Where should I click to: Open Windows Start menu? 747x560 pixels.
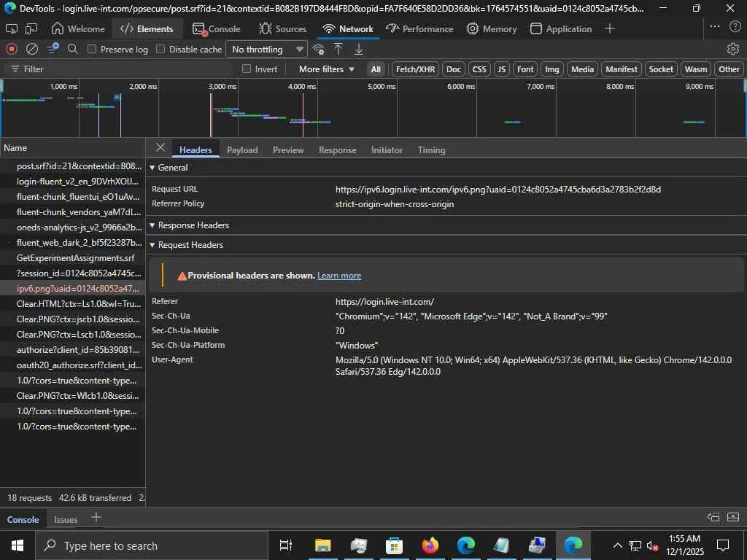pos(18,545)
